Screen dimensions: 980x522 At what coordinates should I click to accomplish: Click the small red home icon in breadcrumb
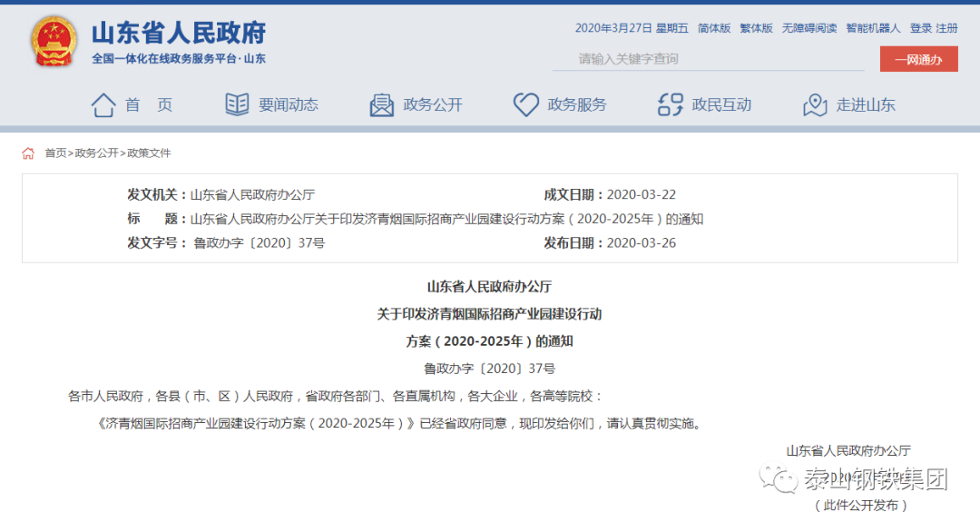[x=28, y=153]
